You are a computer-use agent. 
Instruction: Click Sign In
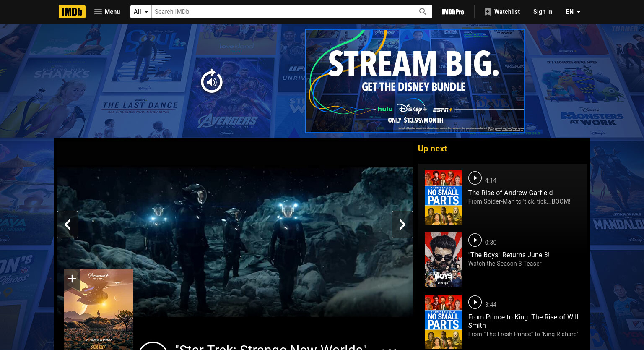[x=543, y=12]
